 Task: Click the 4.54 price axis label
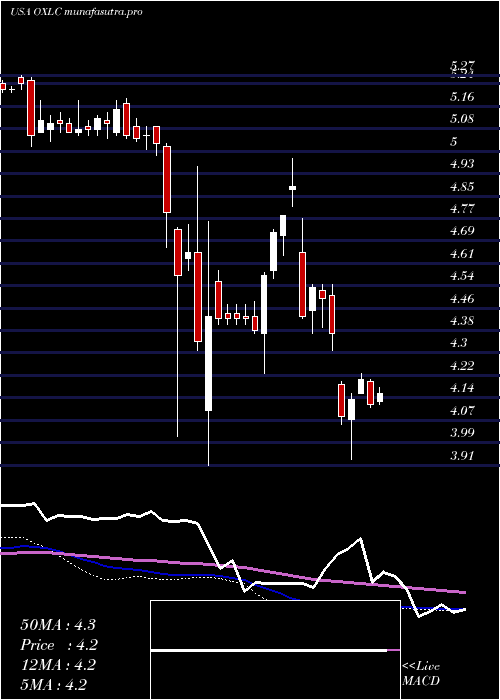(462, 276)
